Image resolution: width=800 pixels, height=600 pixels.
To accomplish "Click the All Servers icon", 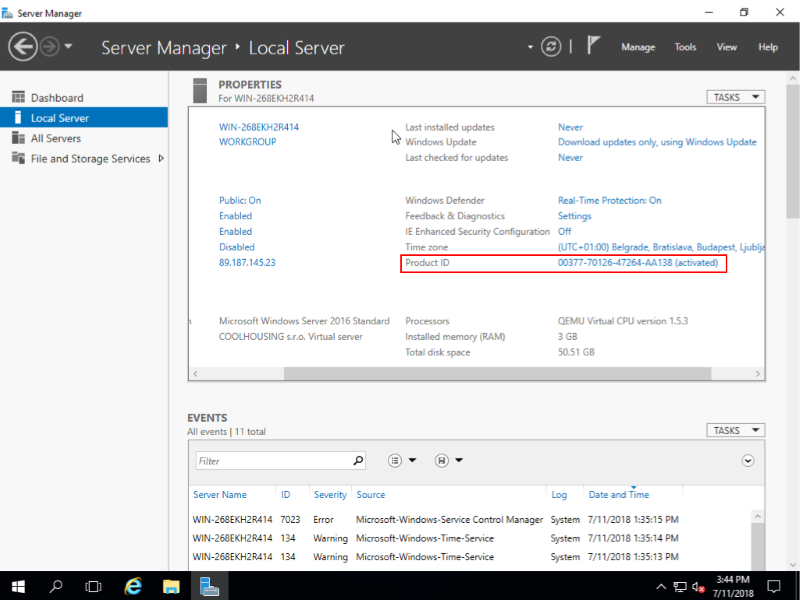I will (18, 138).
